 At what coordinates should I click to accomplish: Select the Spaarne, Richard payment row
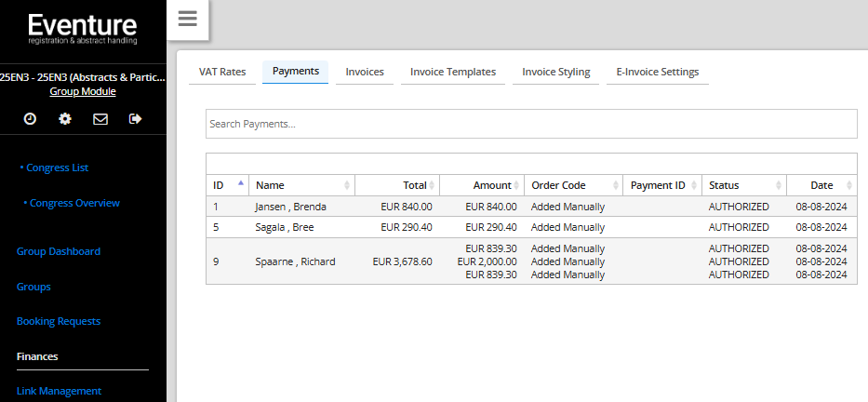tap(295, 261)
